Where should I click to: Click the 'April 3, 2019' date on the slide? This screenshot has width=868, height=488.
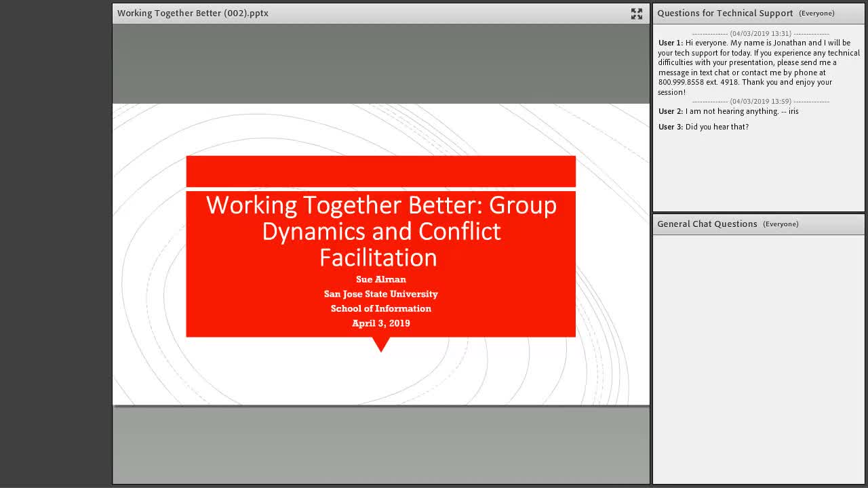(x=381, y=323)
